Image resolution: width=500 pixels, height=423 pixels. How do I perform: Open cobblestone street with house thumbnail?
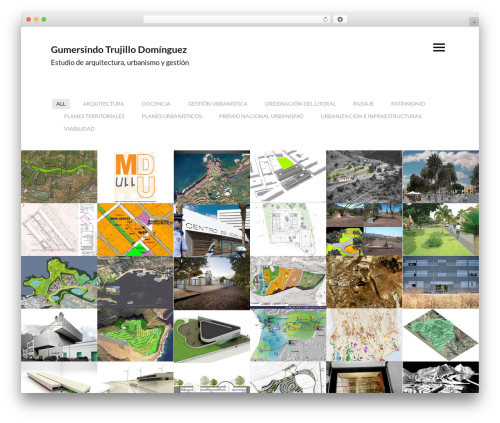point(212,282)
